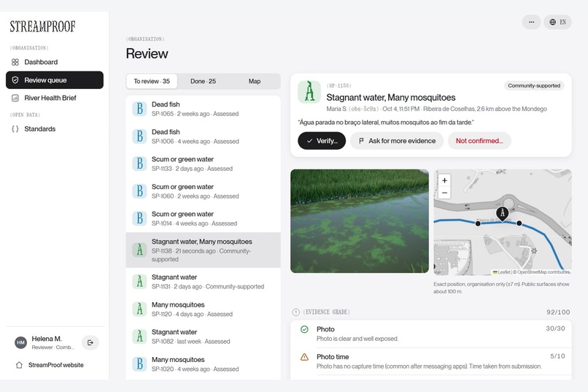Click grade B badge for SP-1006
This screenshot has height=392, width=588.
139,137
